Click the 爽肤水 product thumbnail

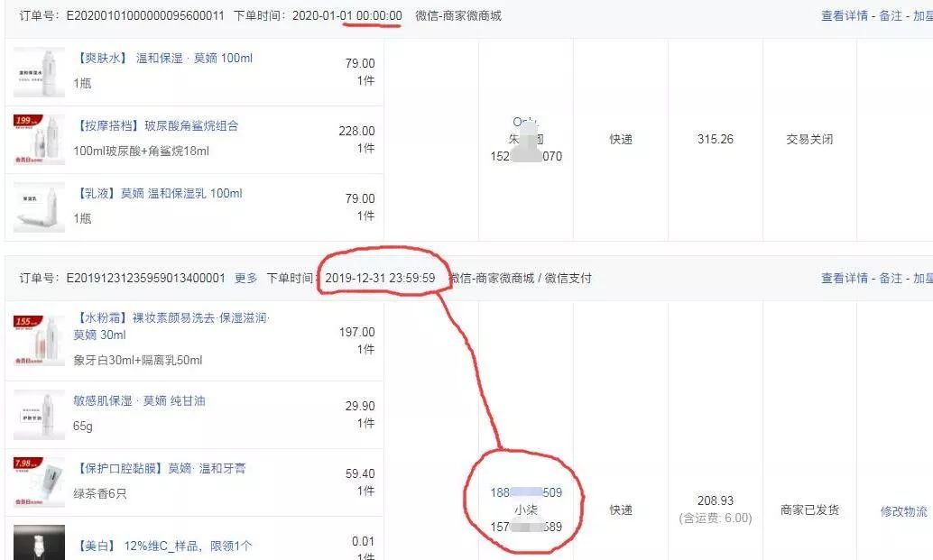pos(40,72)
